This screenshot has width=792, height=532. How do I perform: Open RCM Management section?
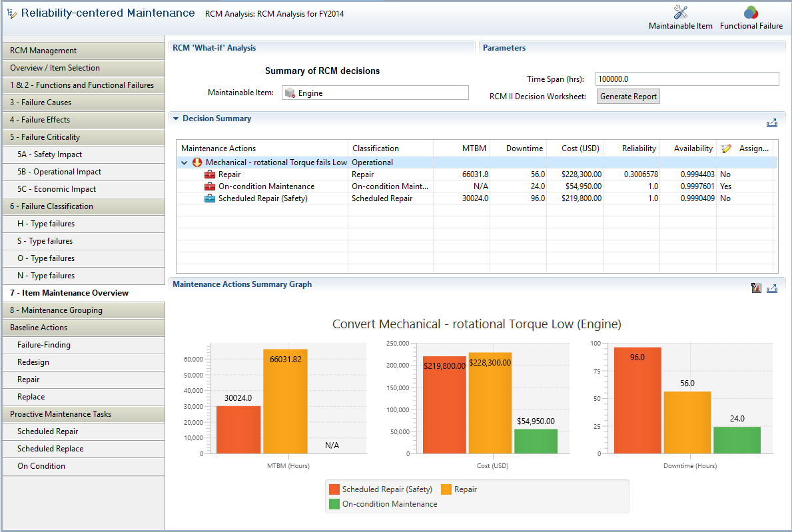click(84, 51)
